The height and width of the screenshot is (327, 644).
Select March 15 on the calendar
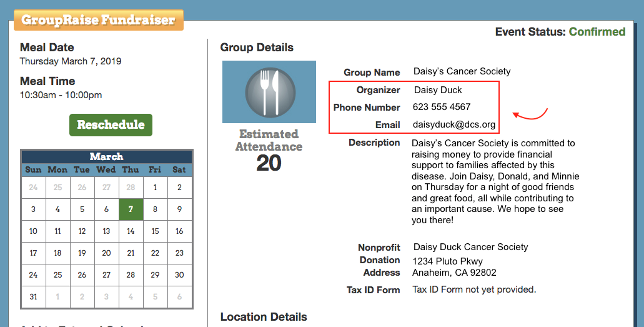(x=155, y=231)
